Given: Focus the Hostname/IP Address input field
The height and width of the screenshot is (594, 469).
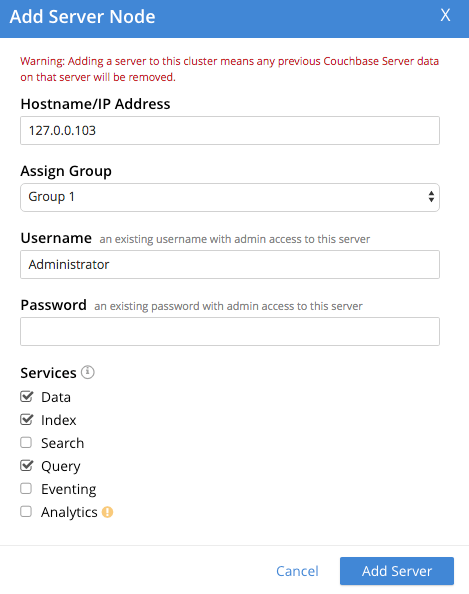Looking at the screenshot, I should (230, 130).
